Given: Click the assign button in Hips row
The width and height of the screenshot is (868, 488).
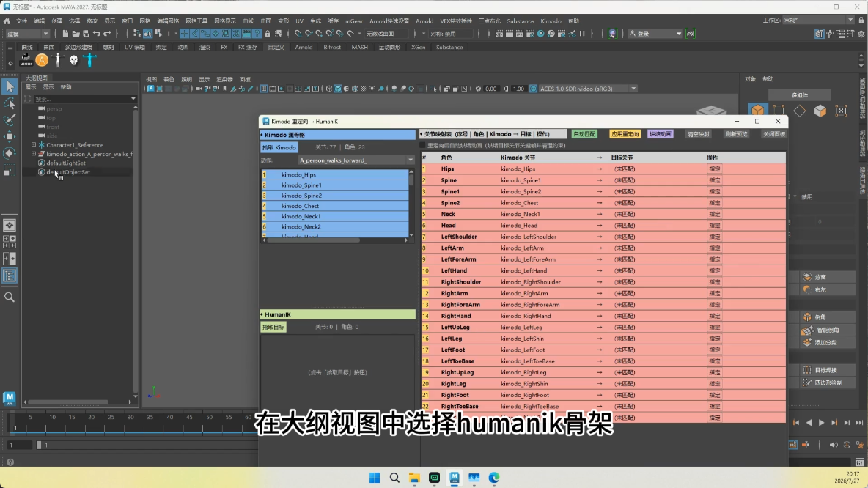Looking at the screenshot, I should [x=714, y=169].
